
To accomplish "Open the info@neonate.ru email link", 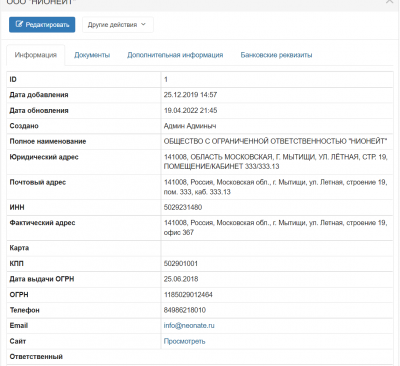I will 189,326.
